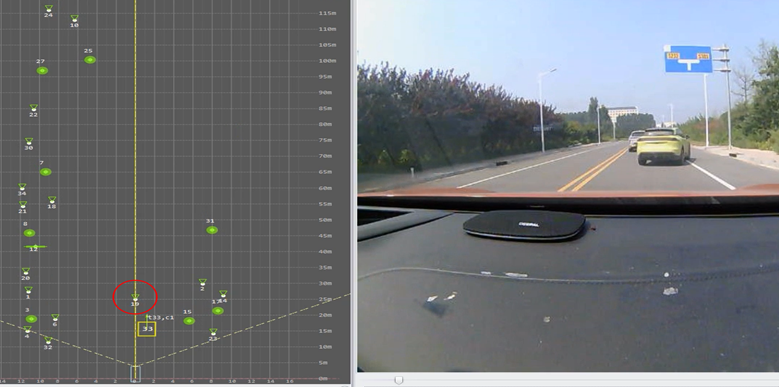Select target 12 with horizontal line

tap(35, 246)
